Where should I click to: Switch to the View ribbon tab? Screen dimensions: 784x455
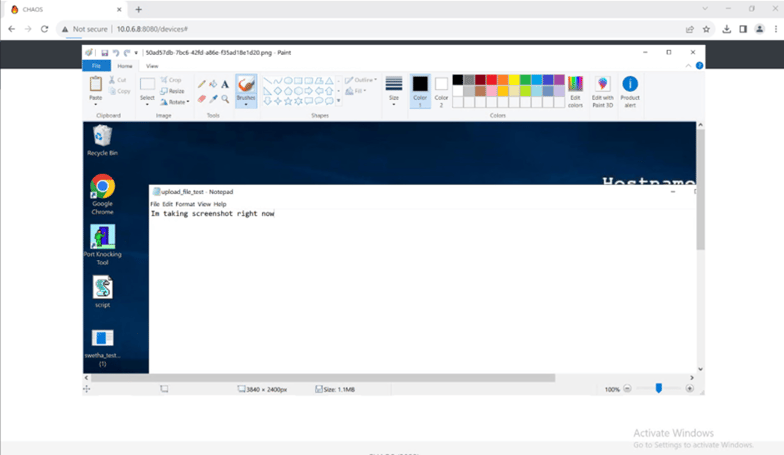coord(152,66)
